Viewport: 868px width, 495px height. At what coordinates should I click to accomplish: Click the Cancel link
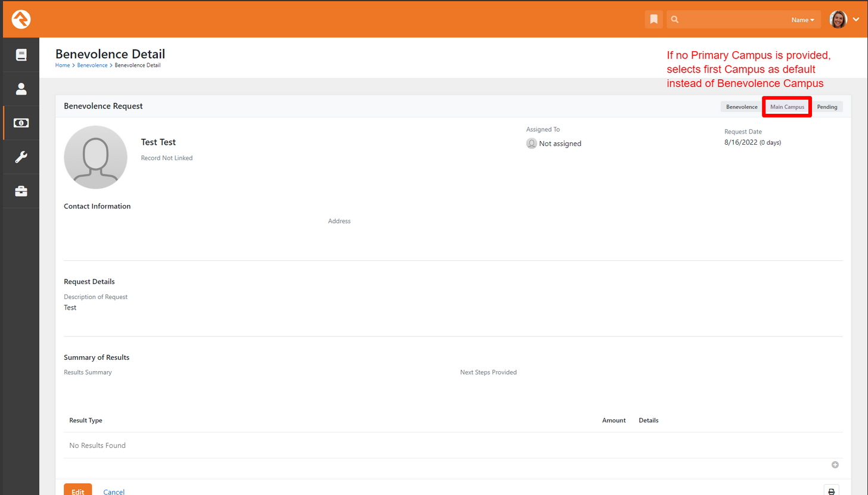(113, 491)
